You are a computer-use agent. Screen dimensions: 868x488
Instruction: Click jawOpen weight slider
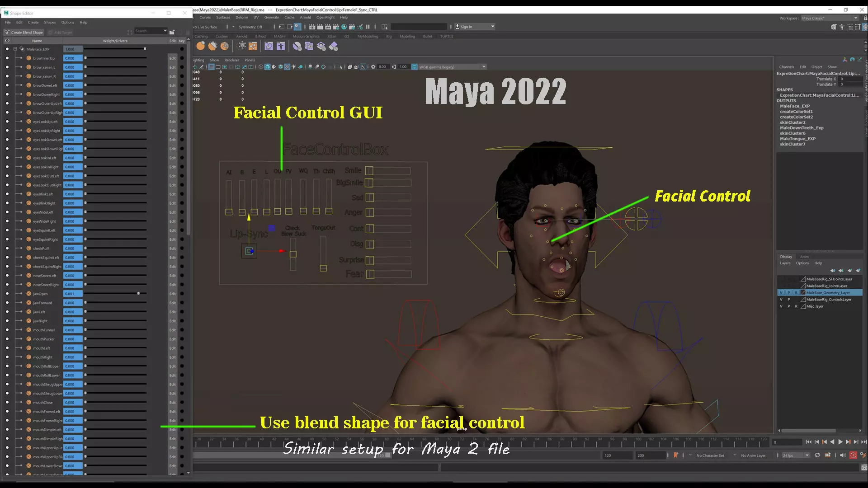click(x=115, y=294)
